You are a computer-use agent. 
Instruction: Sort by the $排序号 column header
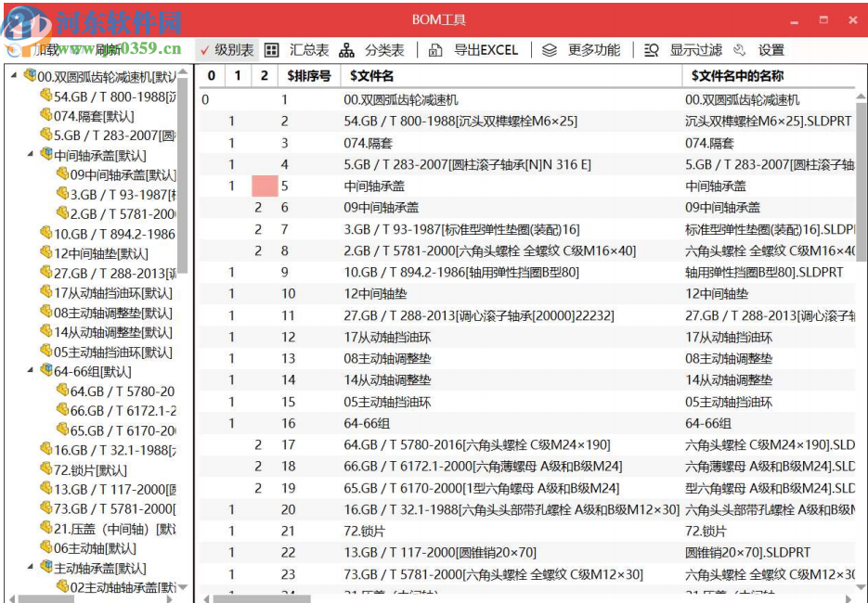[309, 76]
